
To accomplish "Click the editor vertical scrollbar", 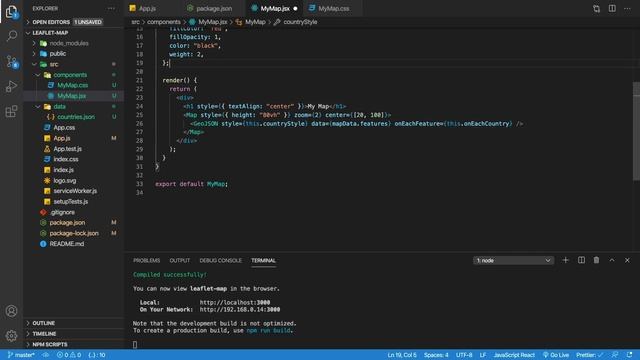I will (636, 131).
